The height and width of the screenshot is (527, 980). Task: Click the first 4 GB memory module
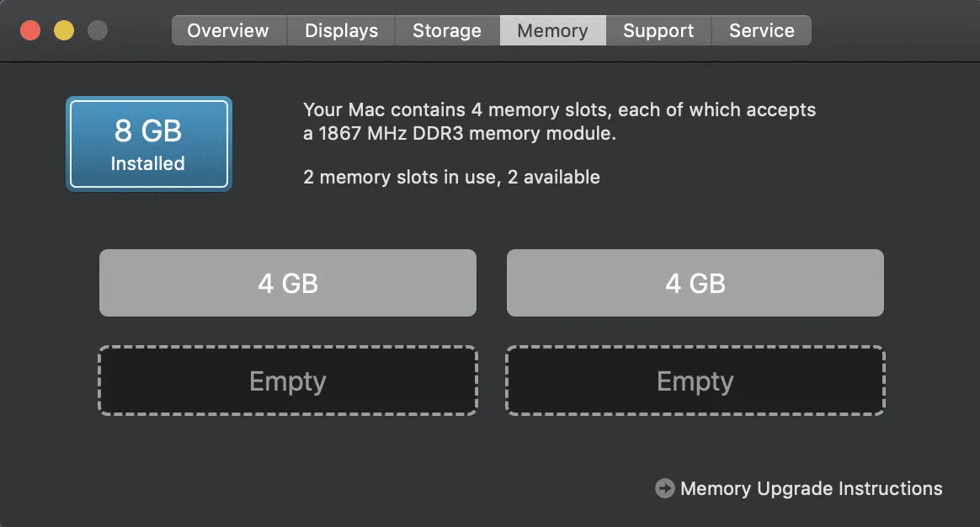pos(288,283)
